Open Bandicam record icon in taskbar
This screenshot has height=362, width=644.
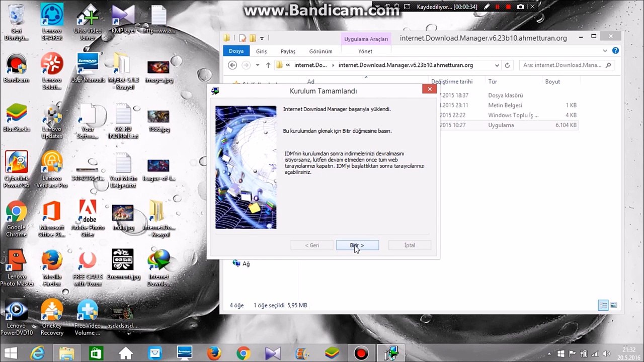coord(361,353)
